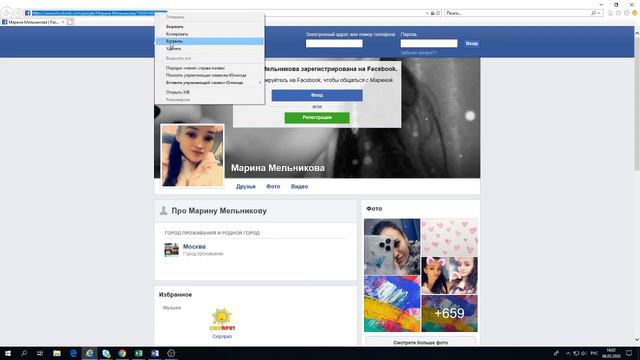
Task: Open the address bar autocomplete dropdown arrow
Action: tap(427, 13)
